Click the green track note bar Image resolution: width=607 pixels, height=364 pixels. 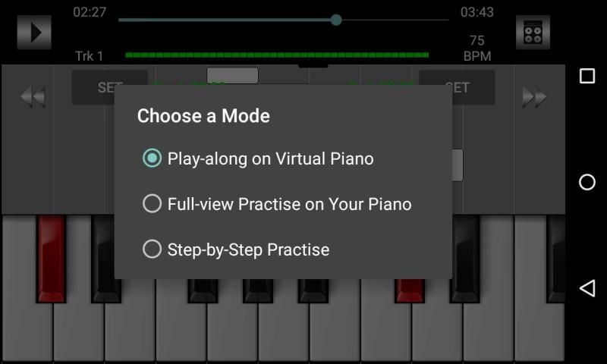pyautogui.click(x=277, y=55)
